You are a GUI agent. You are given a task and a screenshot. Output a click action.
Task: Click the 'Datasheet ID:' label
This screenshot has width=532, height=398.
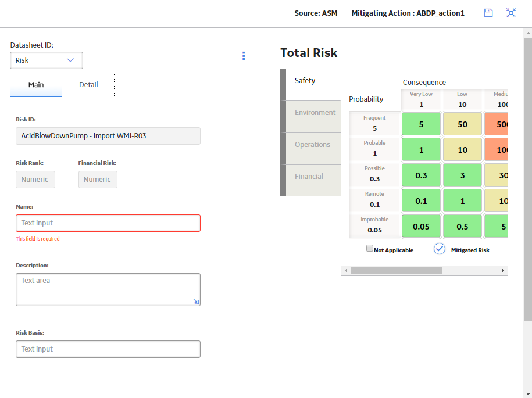[32, 45]
